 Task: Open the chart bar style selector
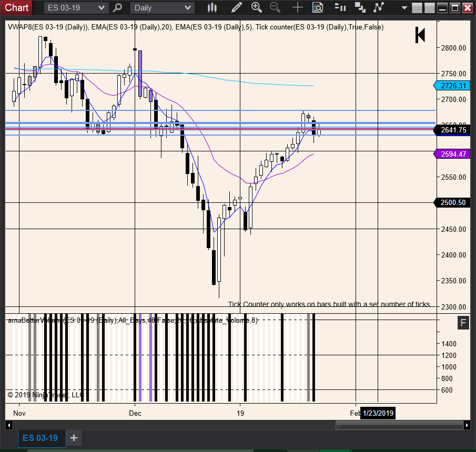tap(212, 7)
